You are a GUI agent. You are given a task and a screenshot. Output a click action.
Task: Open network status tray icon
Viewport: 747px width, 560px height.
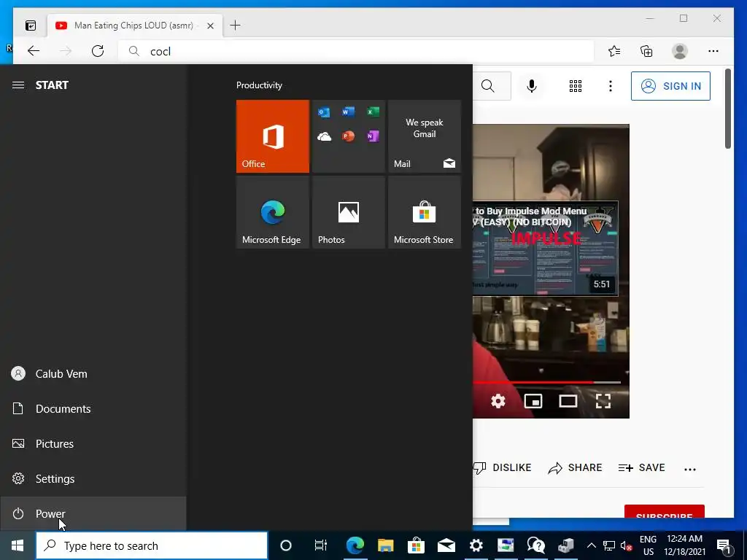[x=609, y=545]
